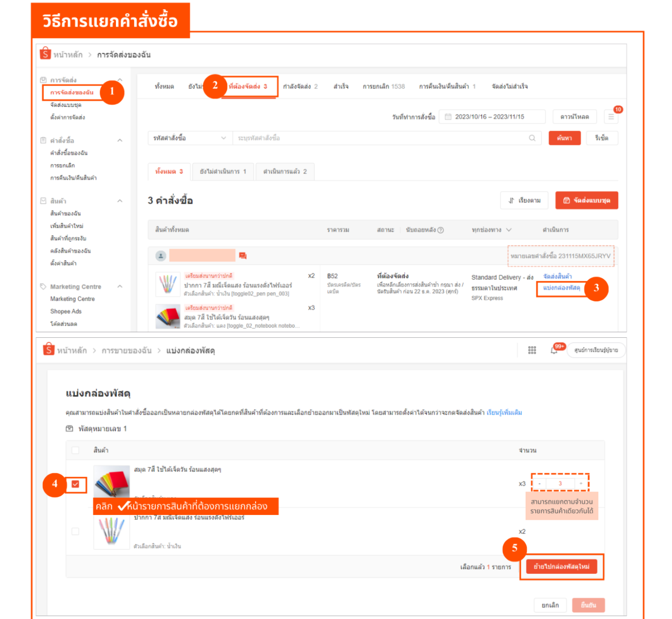Click the Shopee logo icon in the breadcrumb
Screen dimensions: 672x619
[x=45, y=54]
